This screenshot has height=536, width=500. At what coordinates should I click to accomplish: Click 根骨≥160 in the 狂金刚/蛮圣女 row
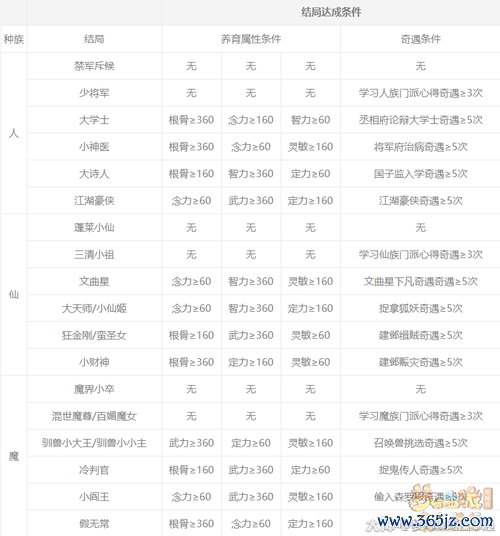click(x=191, y=335)
